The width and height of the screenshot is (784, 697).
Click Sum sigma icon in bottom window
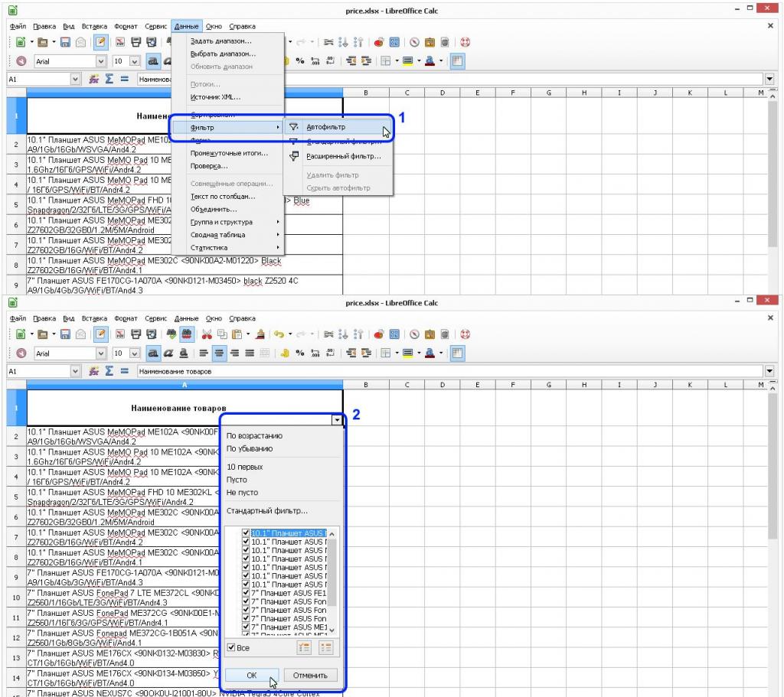(109, 371)
